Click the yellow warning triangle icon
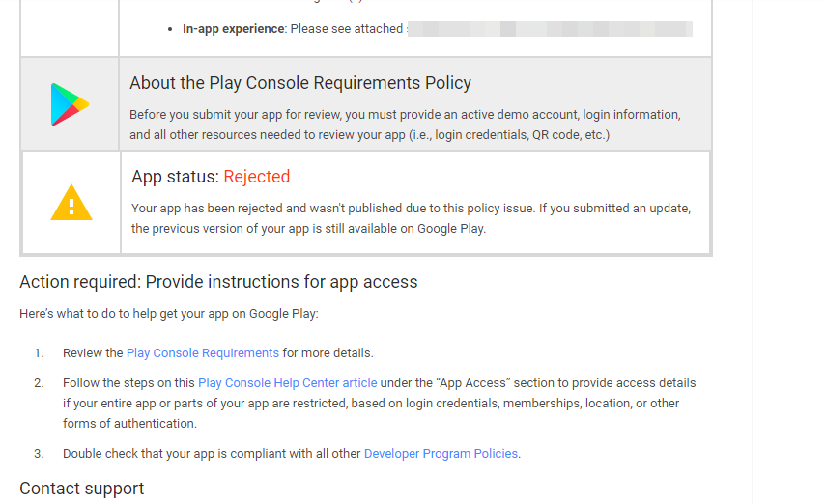826x504 pixels. (x=71, y=202)
